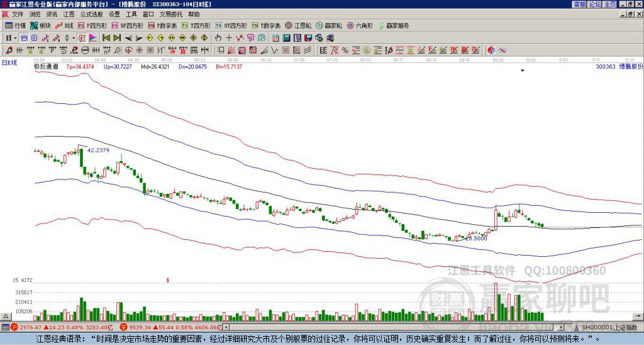Click the 极反通道 indicator name
Viewport: 644px width, 345px height.
pos(47,66)
